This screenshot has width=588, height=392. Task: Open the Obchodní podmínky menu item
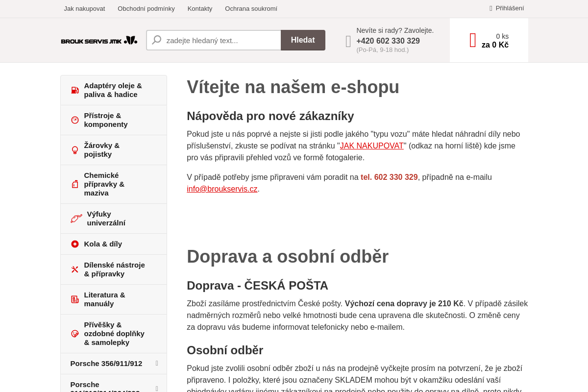(146, 8)
